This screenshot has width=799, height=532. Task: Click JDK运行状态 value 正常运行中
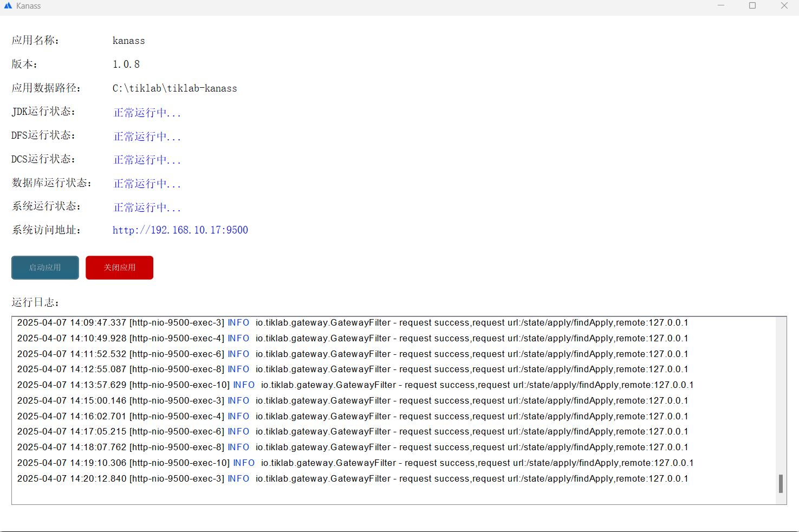(x=147, y=113)
